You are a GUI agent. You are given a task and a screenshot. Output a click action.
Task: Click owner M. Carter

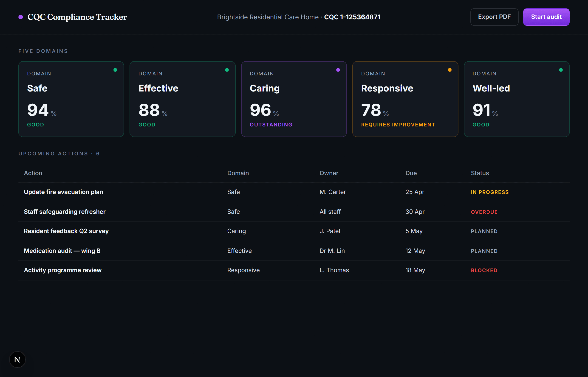pyautogui.click(x=333, y=192)
